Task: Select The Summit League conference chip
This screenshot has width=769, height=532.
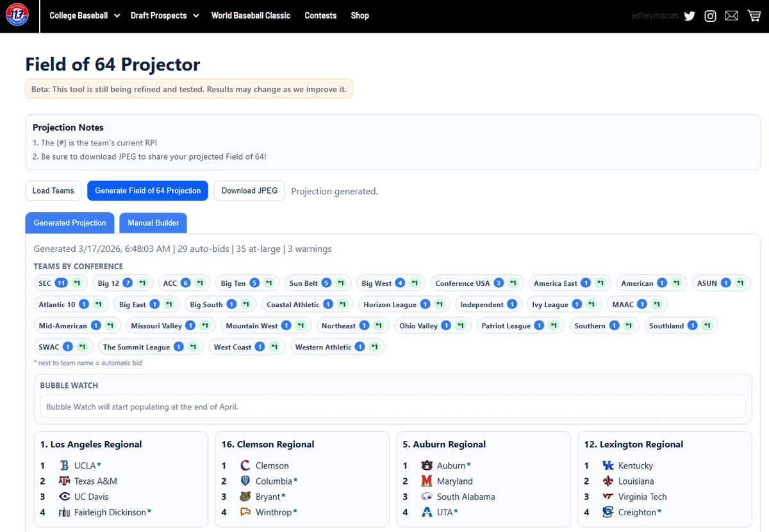Action: [151, 347]
